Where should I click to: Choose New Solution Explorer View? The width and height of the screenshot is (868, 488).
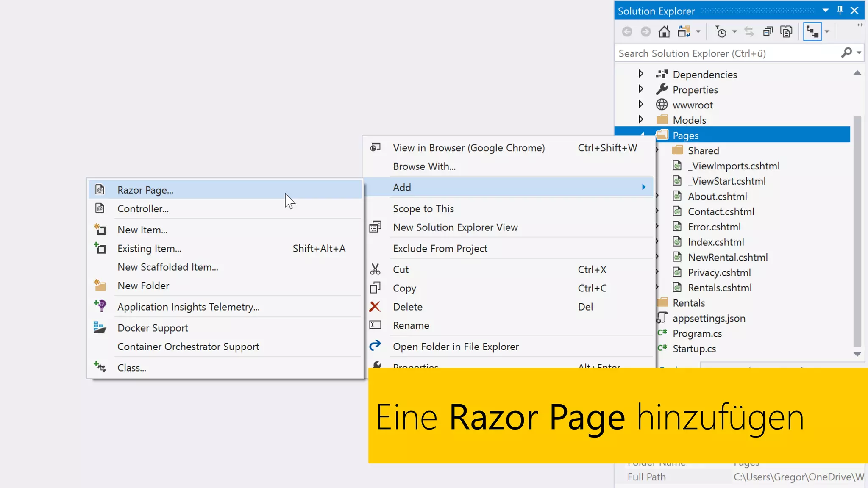[x=509, y=227]
